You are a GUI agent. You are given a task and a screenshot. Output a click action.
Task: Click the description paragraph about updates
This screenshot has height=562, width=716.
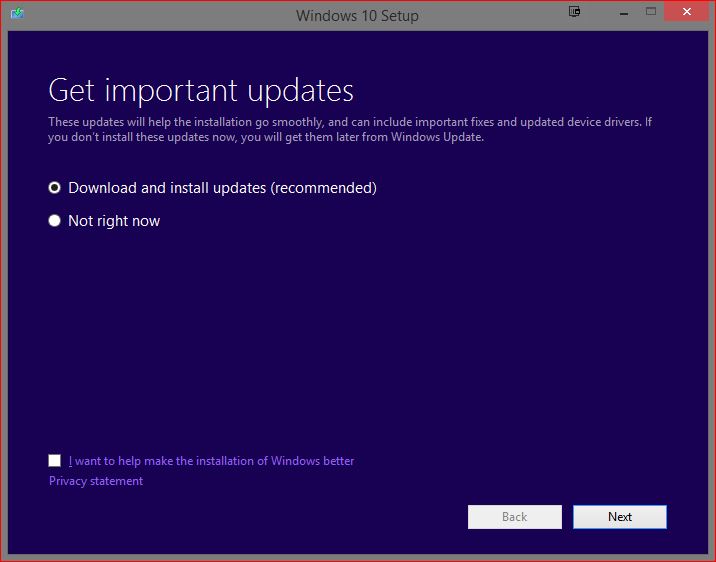pyautogui.click(x=350, y=129)
